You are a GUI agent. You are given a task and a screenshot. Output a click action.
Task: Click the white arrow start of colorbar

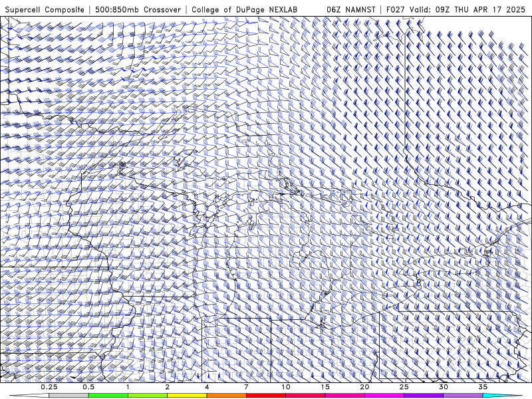[x=29, y=396]
